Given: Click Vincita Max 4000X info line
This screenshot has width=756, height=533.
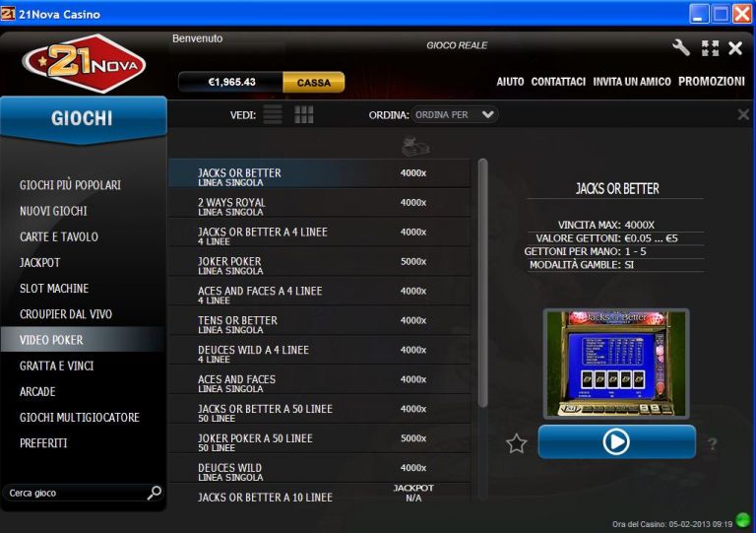Looking at the screenshot, I should coord(606,225).
